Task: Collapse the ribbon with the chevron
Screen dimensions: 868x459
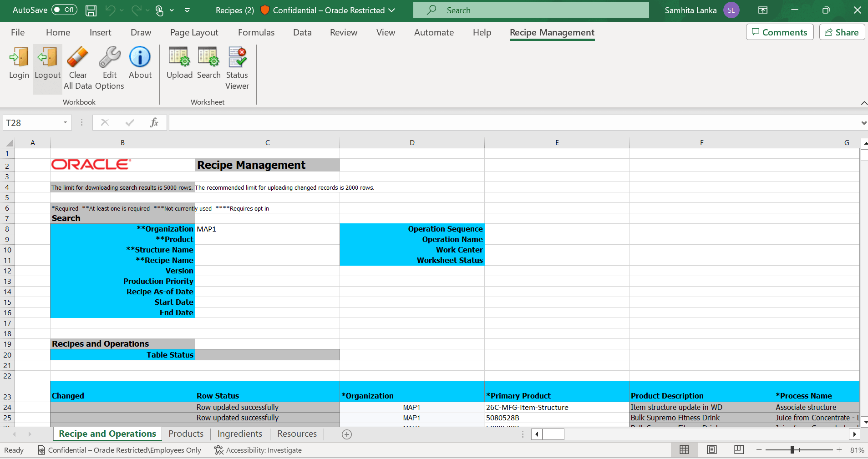Action: point(863,103)
